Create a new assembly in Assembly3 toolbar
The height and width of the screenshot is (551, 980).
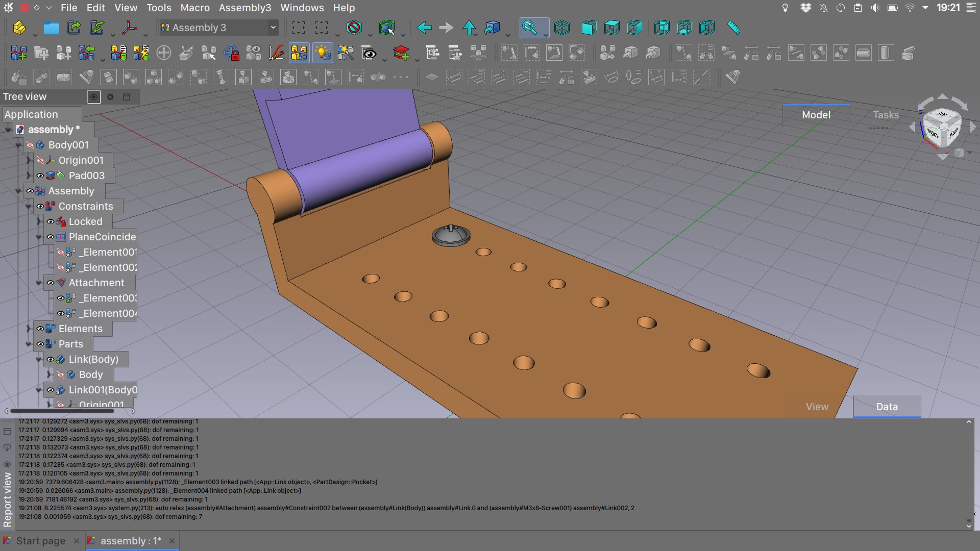19,53
